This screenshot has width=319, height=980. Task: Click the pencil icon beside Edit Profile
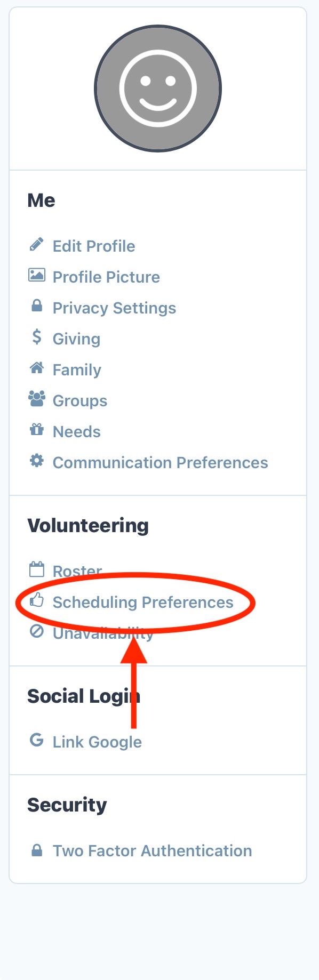(x=36, y=245)
